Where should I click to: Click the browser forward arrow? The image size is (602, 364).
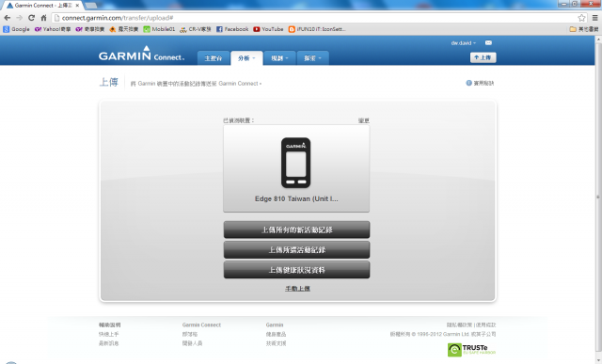(x=19, y=18)
